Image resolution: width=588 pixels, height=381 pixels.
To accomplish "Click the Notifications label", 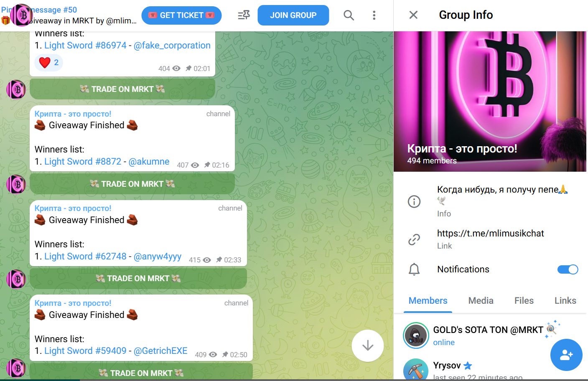I will [463, 269].
